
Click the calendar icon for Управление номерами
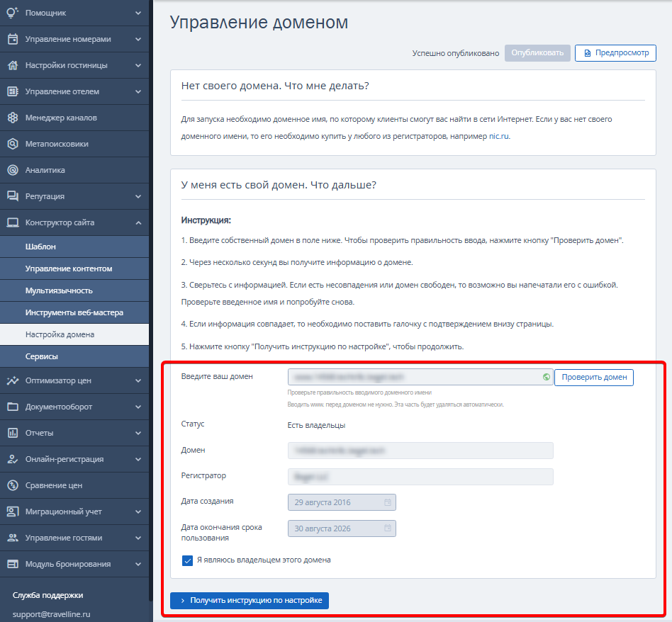point(13,39)
